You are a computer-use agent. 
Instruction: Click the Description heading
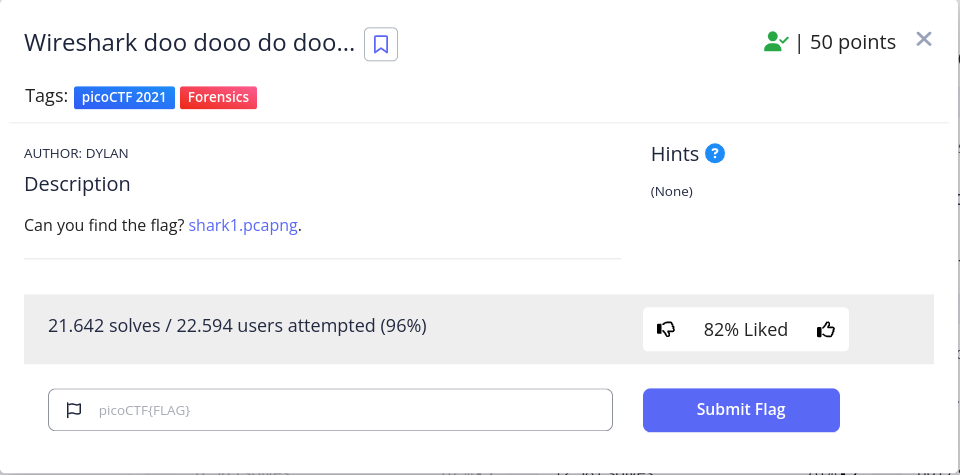(77, 184)
